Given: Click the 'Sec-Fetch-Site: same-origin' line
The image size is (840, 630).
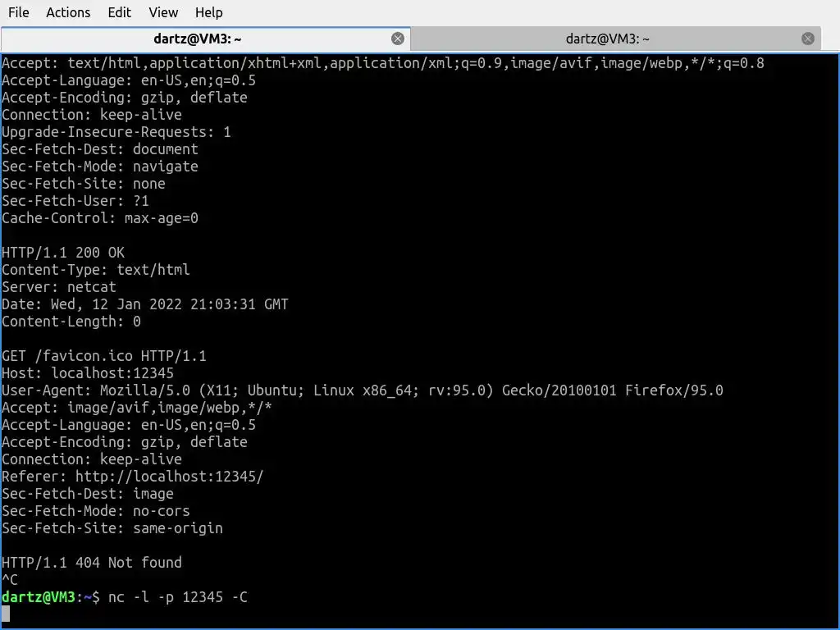Looking at the screenshot, I should 112,527.
